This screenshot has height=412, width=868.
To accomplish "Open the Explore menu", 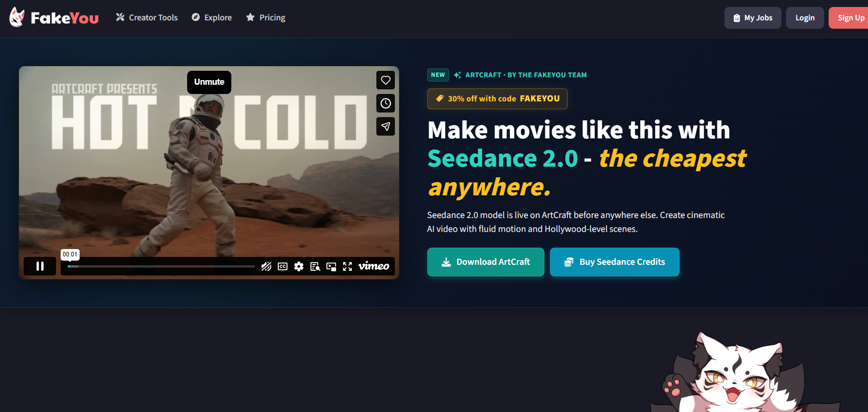I will click(212, 18).
